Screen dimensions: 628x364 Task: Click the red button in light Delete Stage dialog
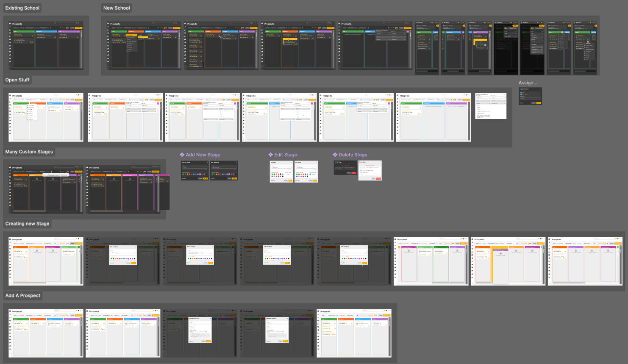378,178
